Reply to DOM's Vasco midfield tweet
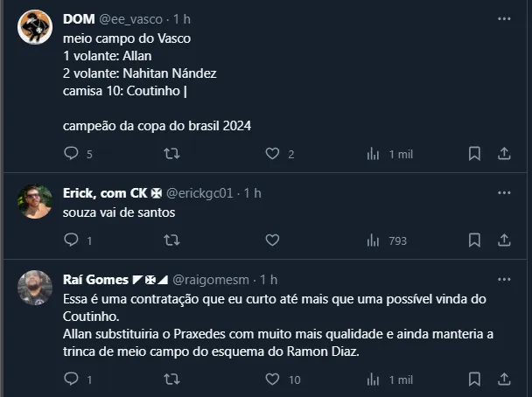532x397 pixels. pos(72,154)
